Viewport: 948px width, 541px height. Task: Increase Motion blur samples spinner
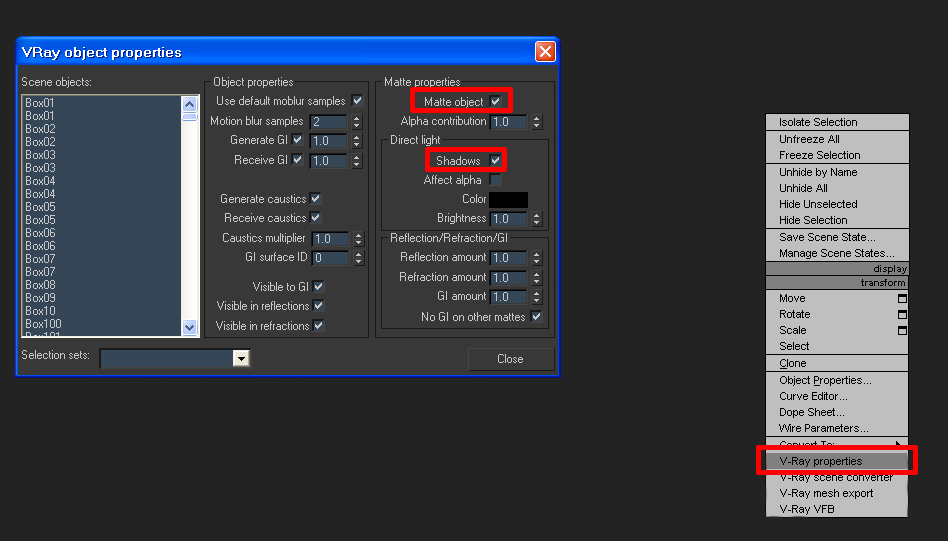357,118
